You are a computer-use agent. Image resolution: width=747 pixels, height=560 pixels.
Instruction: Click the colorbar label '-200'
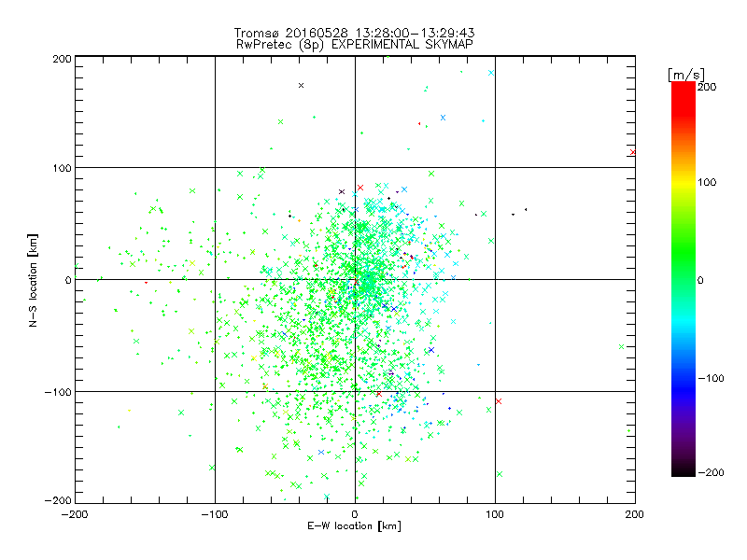click(711, 472)
